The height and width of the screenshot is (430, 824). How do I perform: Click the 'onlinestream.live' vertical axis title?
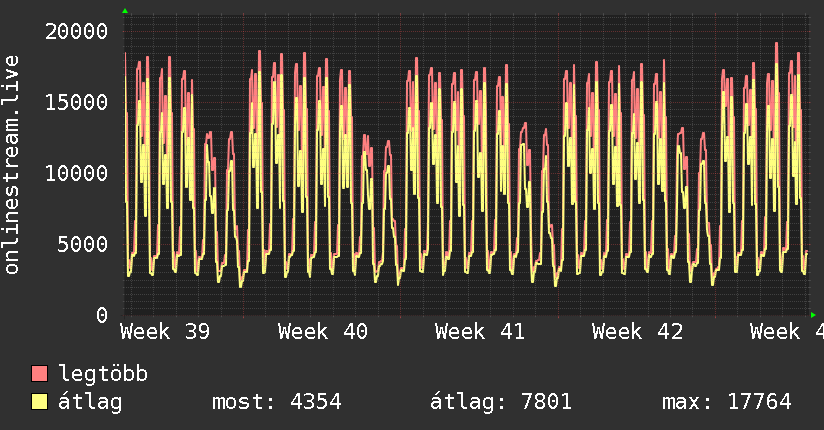11,165
